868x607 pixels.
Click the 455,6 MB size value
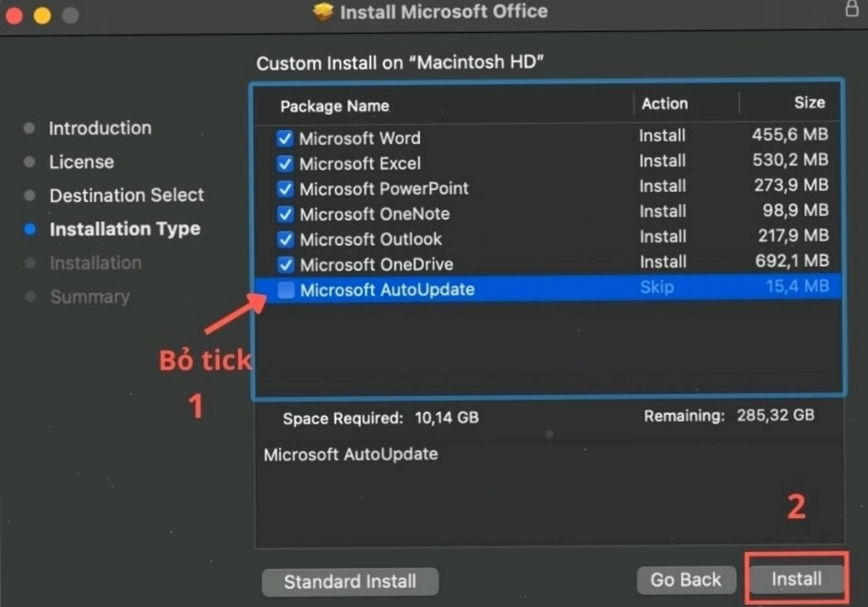pyautogui.click(x=790, y=135)
